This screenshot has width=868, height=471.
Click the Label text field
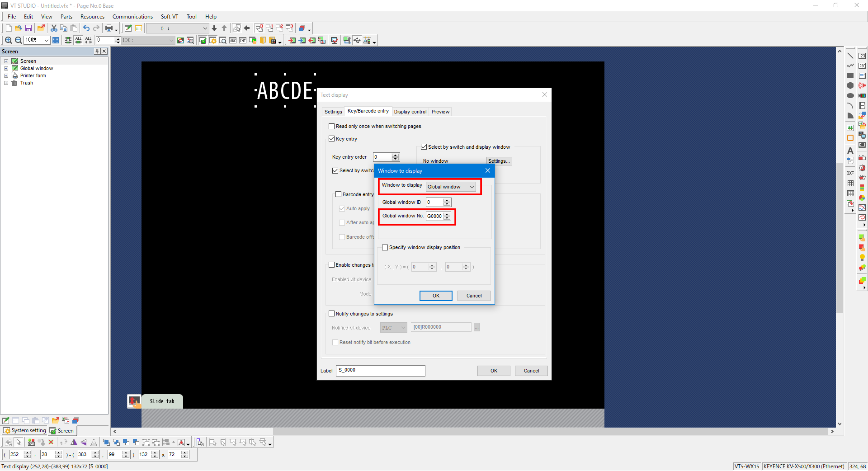click(x=380, y=371)
